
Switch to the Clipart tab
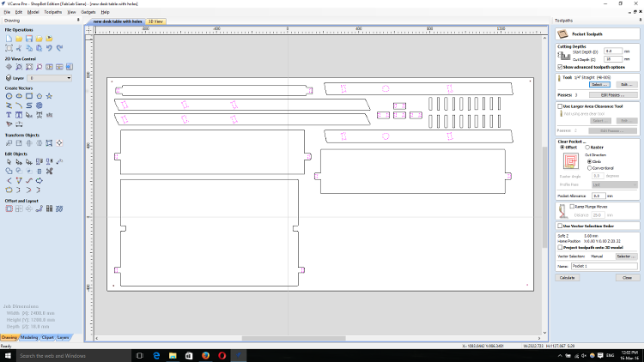point(47,337)
